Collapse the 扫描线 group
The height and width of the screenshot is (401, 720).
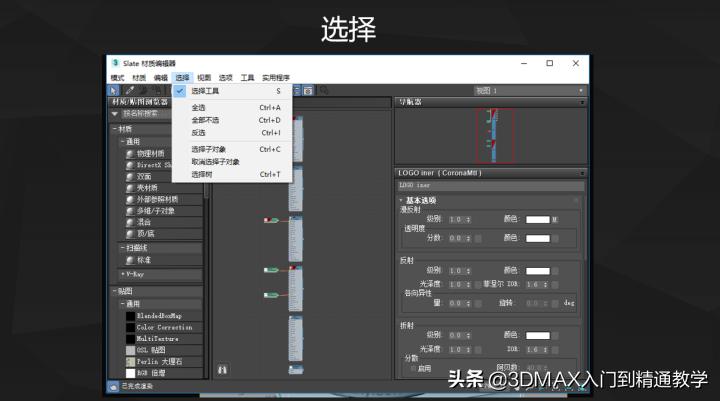123,248
